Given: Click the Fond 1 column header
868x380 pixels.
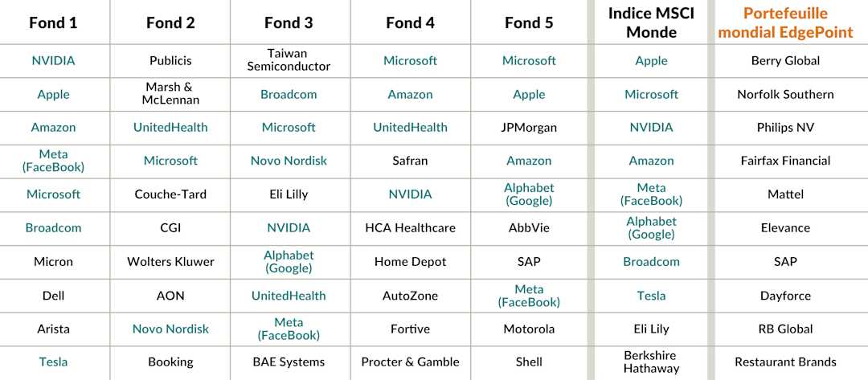Looking at the screenshot, I should 53,22.
